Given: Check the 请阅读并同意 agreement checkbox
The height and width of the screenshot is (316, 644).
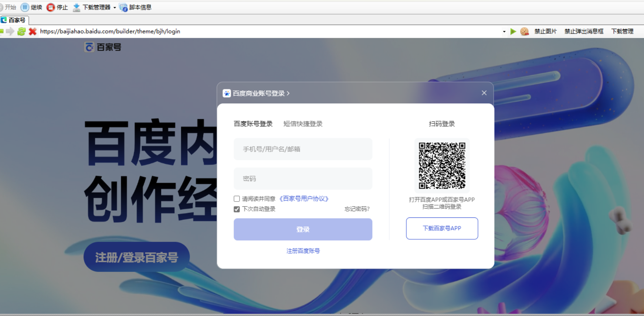Looking at the screenshot, I should click(x=237, y=199).
